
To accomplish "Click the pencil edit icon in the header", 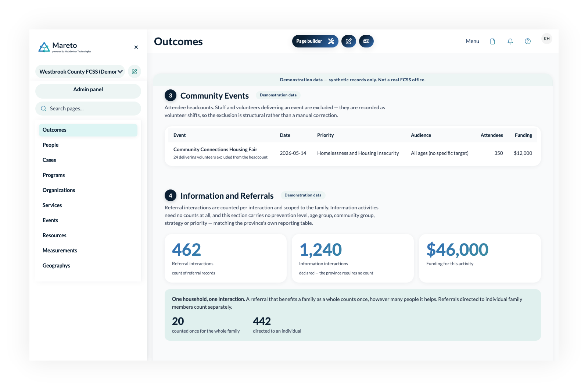I will pos(349,41).
